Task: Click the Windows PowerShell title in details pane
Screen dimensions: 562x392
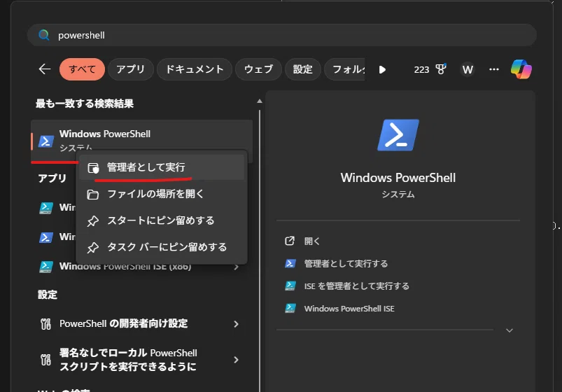Action: tap(398, 178)
